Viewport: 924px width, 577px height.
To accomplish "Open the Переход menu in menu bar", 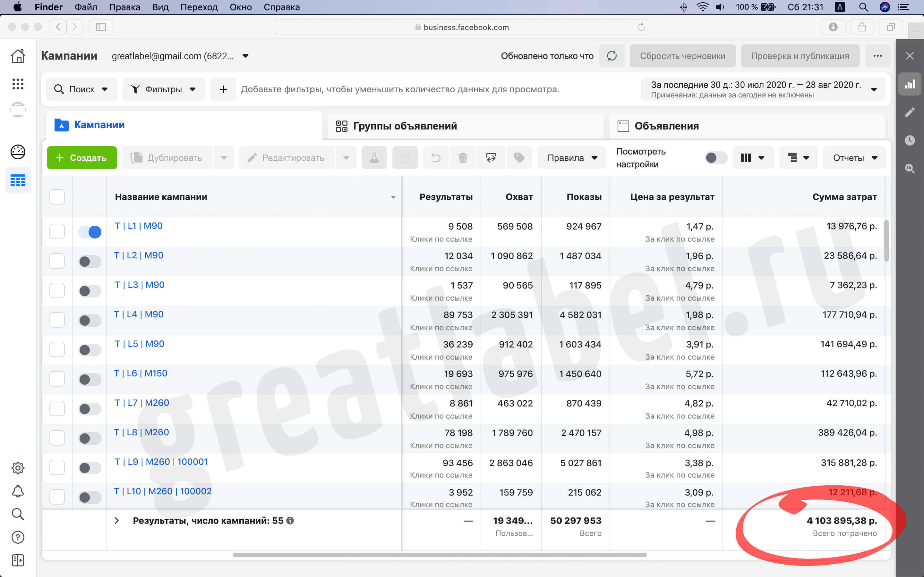I will 199,7.
